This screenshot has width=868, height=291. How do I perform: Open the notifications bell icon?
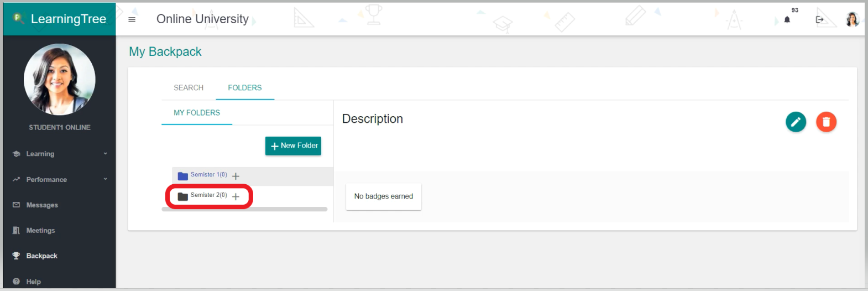pos(787,20)
